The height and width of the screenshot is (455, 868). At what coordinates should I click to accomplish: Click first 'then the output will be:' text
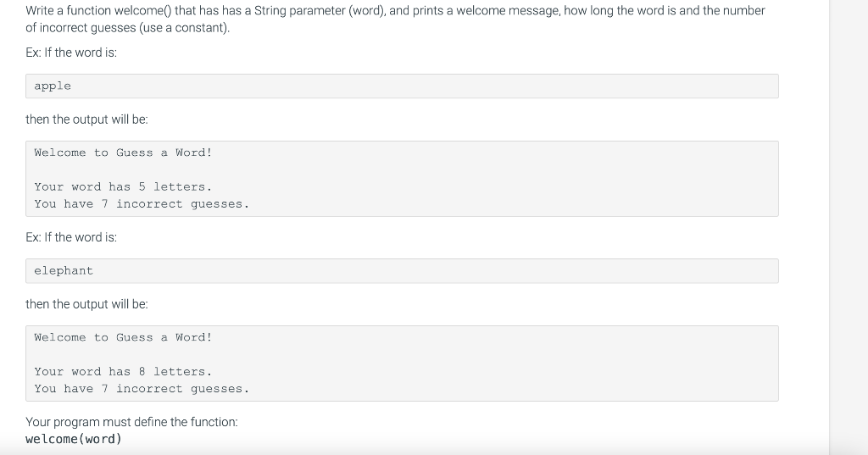(87, 119)
